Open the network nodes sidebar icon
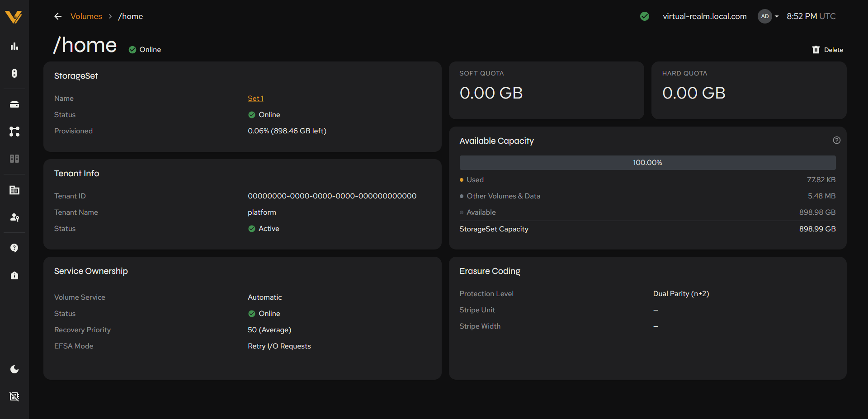The height and width of the screenshot is (419, 868). click(x=14, y=132)
